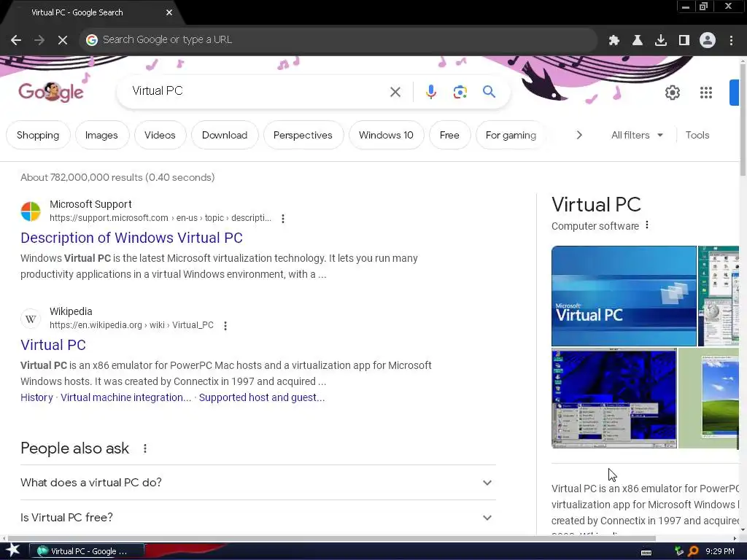
Task: Open the History sitelink
Action: coord(36,397)
